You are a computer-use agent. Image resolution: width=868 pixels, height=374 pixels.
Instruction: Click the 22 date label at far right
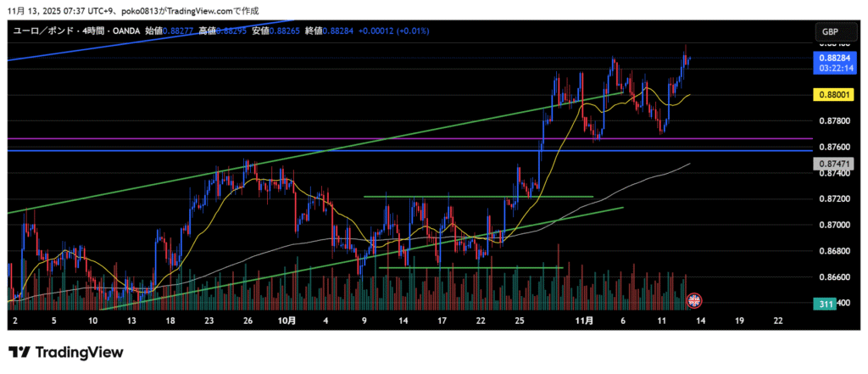click(777, 321)
